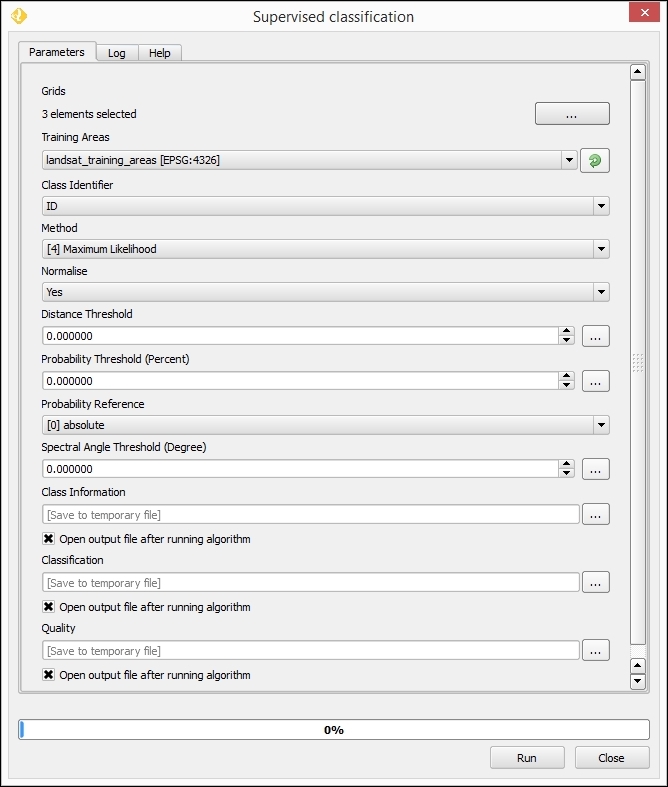Screen dimensions: 668x787
Task: Expand the Probability Reference dropdown
Action: [x=600, y=425]
